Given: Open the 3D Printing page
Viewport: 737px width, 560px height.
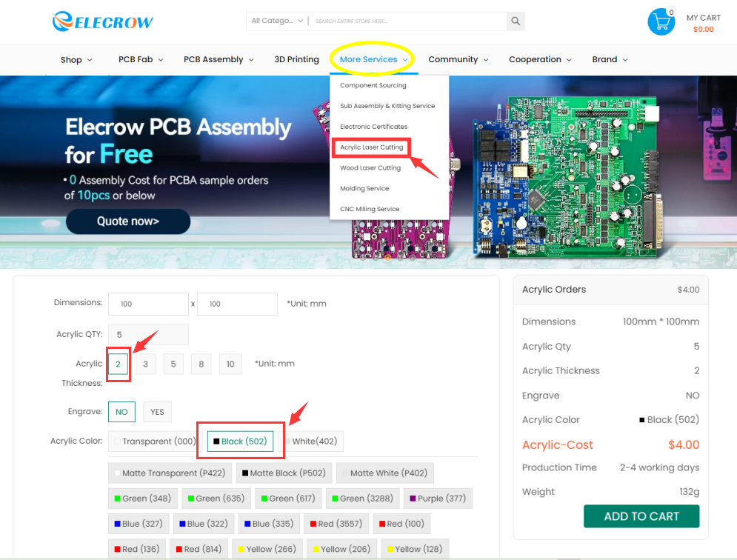Looking at the screenshot, I should [x=296, y=59].
